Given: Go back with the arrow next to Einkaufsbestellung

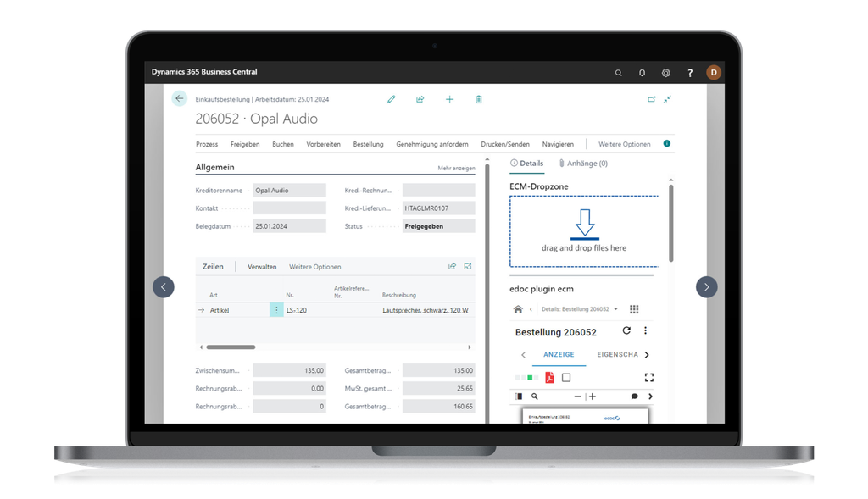Looking at the screenshot, I should pyautogui.click(x=180, y=98).
